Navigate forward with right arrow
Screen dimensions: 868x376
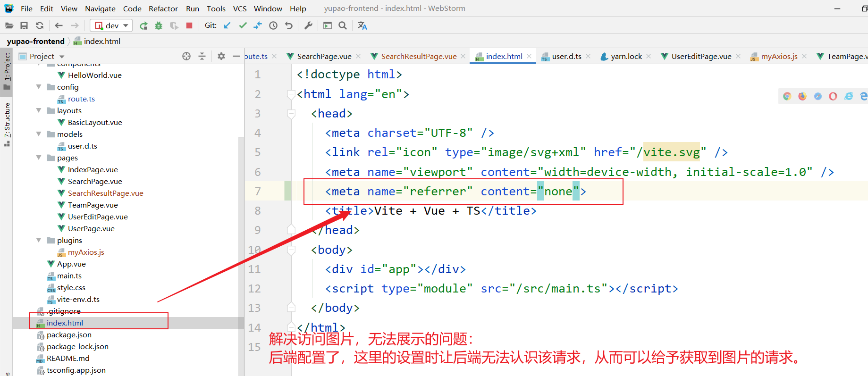75,25
